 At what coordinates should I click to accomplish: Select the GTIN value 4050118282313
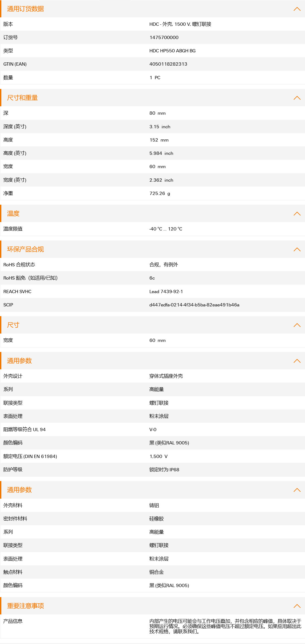(168, 64)
